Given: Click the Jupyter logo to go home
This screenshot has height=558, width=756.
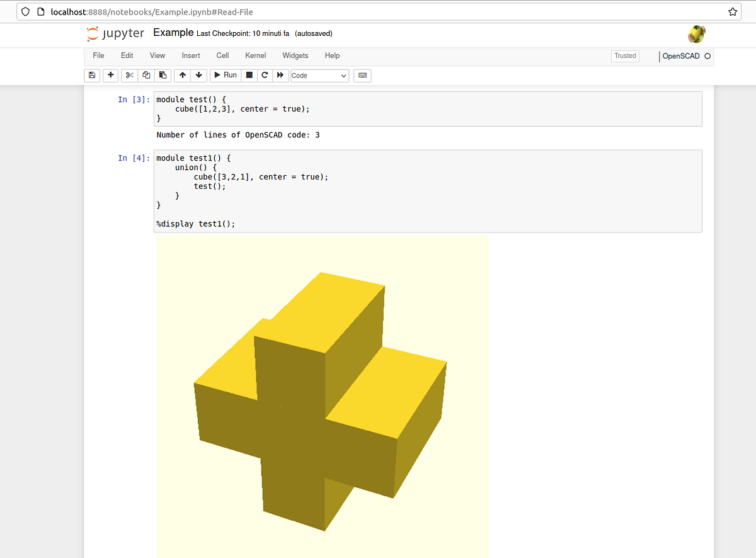Looking at the screenshot, I should click(115, 34).
